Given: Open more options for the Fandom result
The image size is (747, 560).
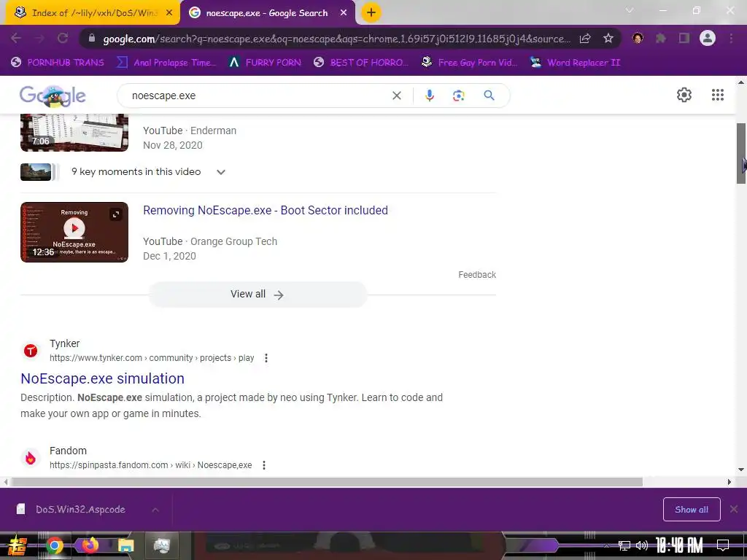Looking at the screenshot, I should pos(264,465).
